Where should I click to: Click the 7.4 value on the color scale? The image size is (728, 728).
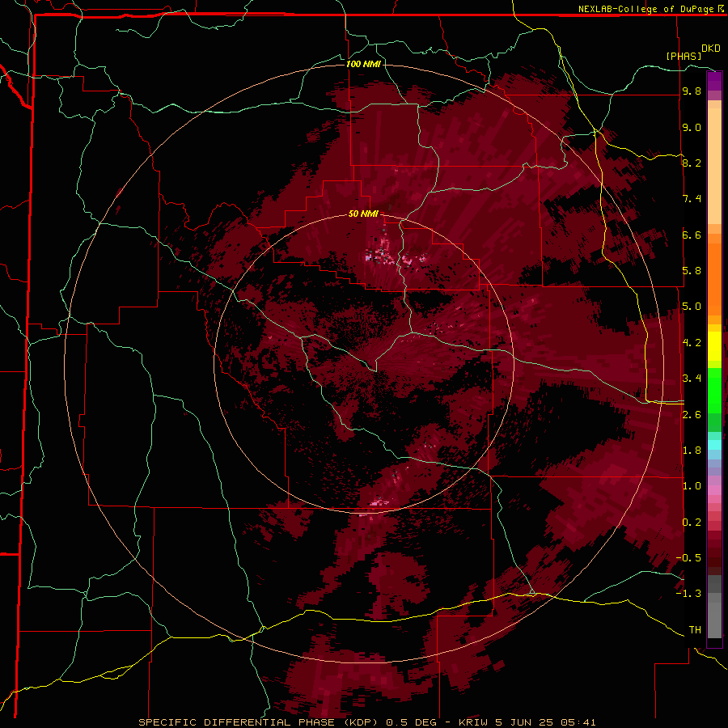pos(692,199)
